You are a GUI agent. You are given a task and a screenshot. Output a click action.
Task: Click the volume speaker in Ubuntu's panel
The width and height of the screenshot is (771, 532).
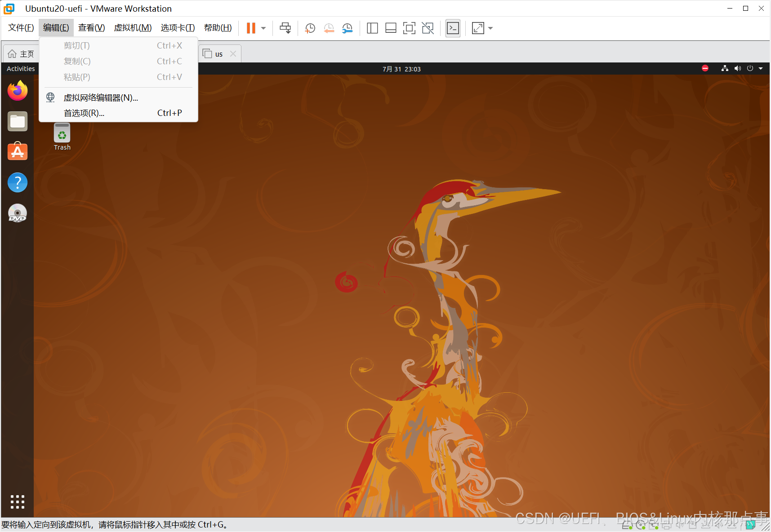(737, 68)
